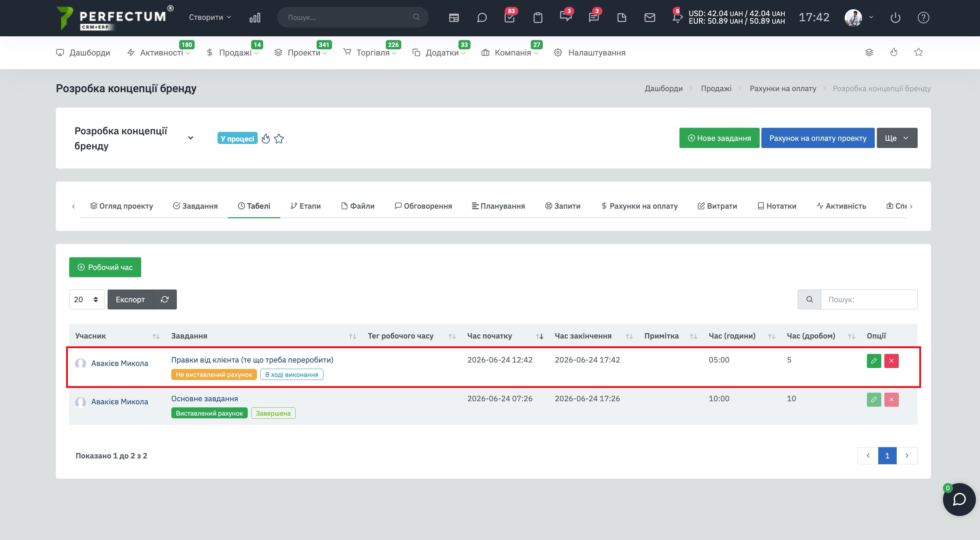980x540 pixels.
Task: Click the power logout icon
Action: click(x=896, y=17)
